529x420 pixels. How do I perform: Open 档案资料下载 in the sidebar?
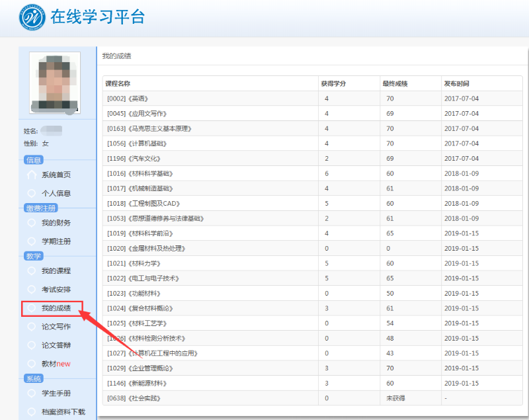tap(63, 411)
